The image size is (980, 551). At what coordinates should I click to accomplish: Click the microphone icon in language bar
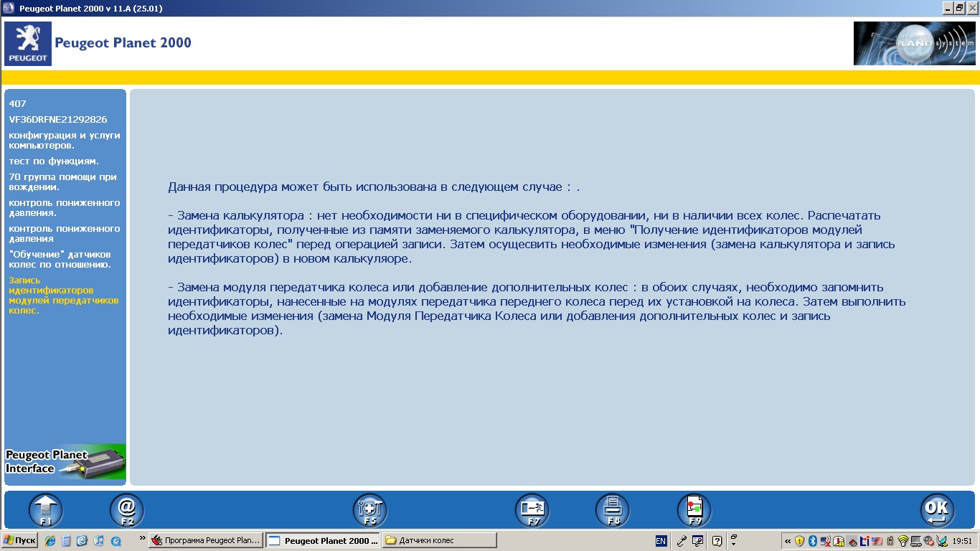pyautogui.click(x=682, y=540)
